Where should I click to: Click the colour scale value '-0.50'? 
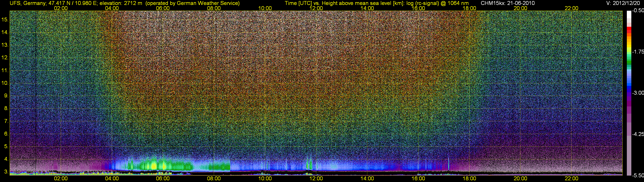click(638, 10)
